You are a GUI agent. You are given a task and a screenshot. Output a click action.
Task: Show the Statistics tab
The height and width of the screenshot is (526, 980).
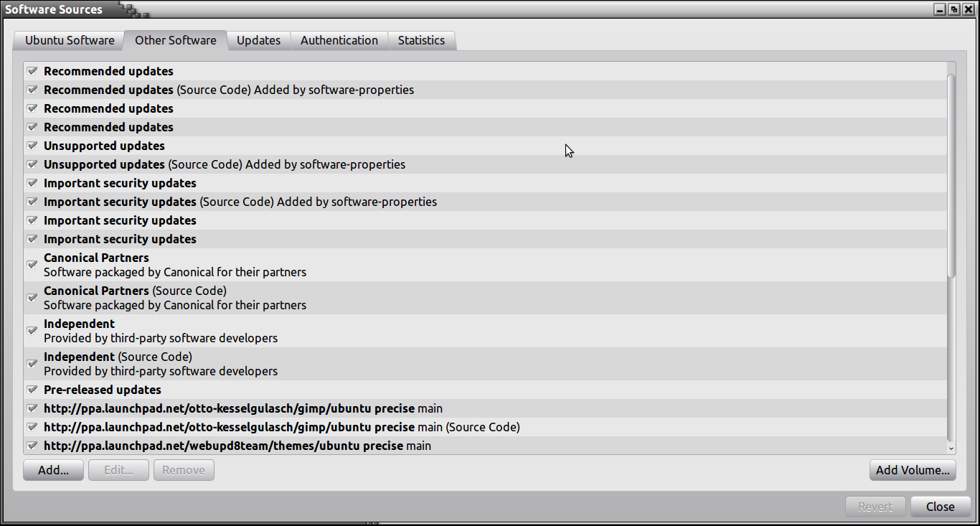pos(421,40)
